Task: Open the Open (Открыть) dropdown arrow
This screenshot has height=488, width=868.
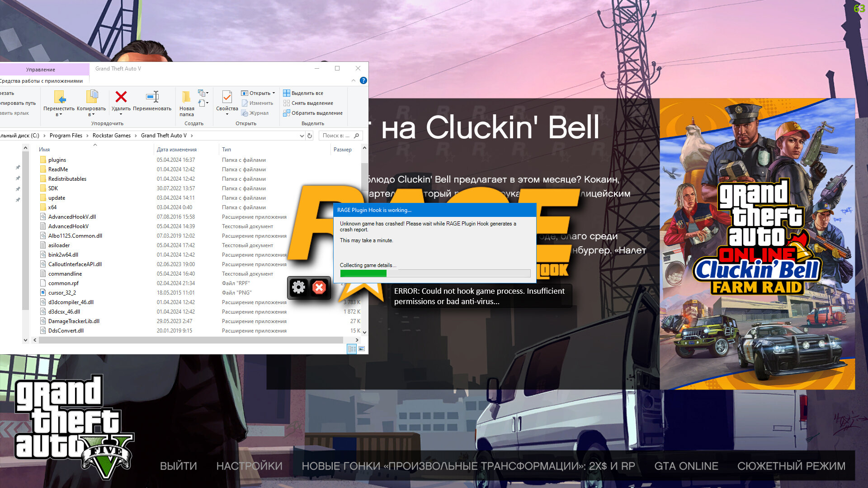Action: pos(274,93)
